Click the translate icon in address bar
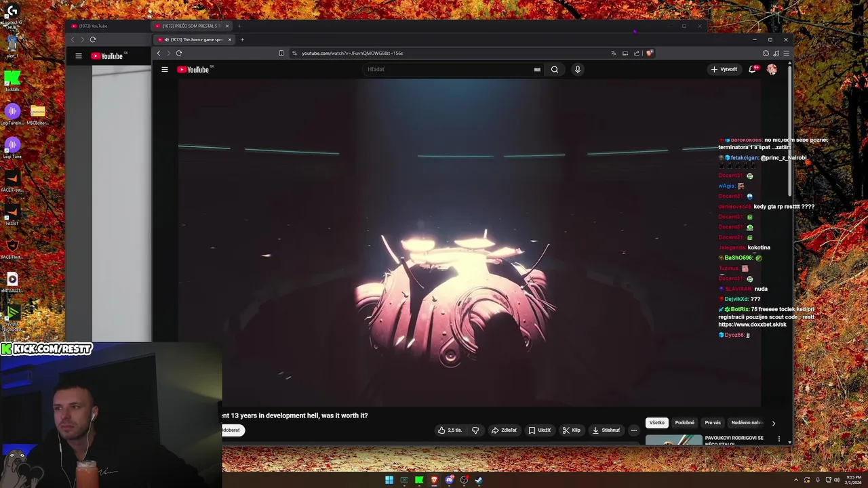Viewport: 868px width, 488px height. 614,53
